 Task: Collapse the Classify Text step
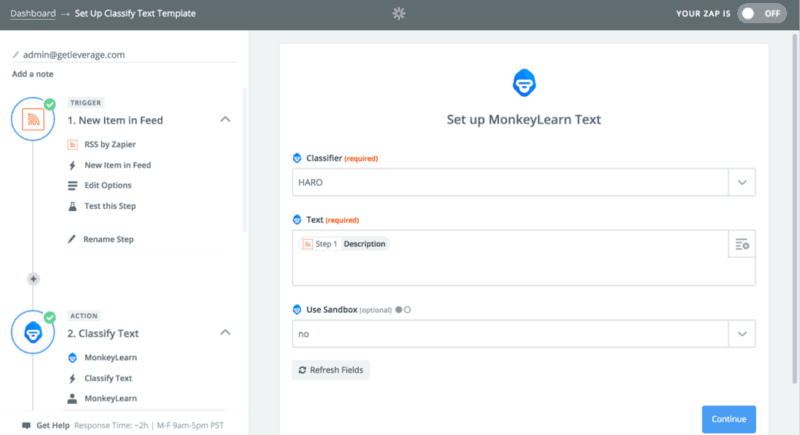(225, 332)
